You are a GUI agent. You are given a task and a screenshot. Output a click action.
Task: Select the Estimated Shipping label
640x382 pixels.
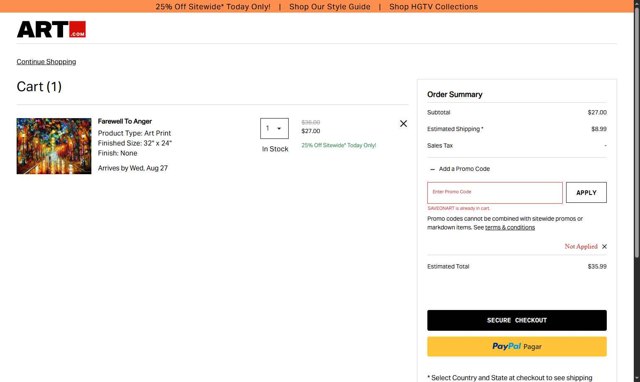point(455,129)
